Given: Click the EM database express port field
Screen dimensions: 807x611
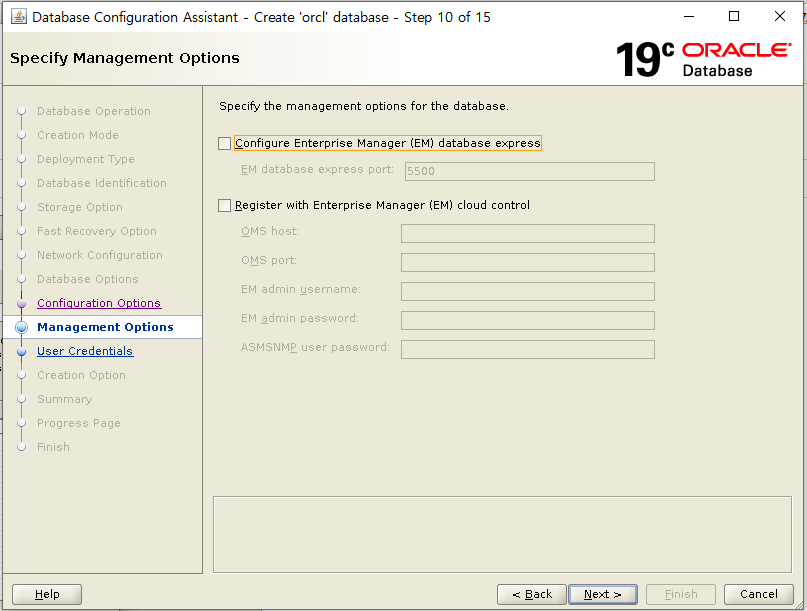Looking at the screenshot, I should (x=530, y=171).
